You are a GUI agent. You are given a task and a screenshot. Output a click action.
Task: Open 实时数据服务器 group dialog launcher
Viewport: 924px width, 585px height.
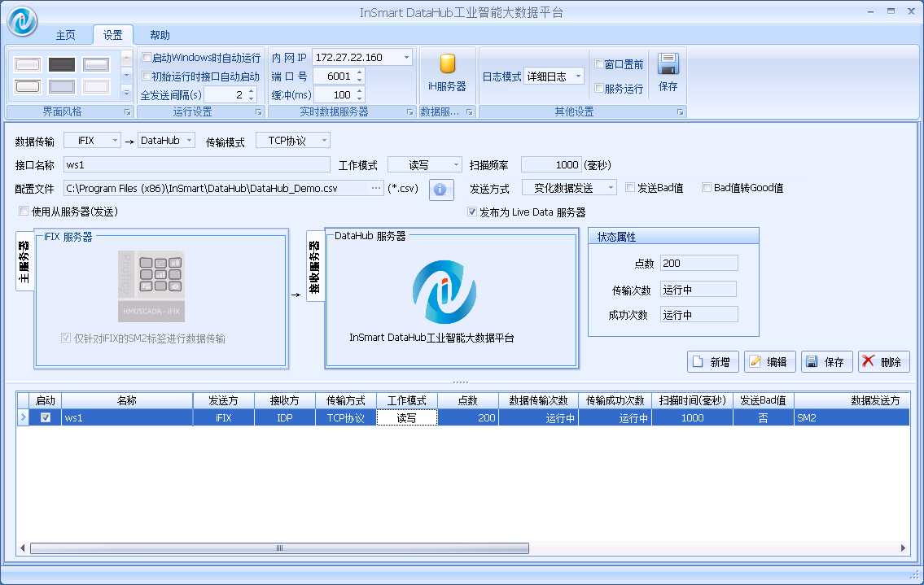pyautogui.click(x=410, y=112)
